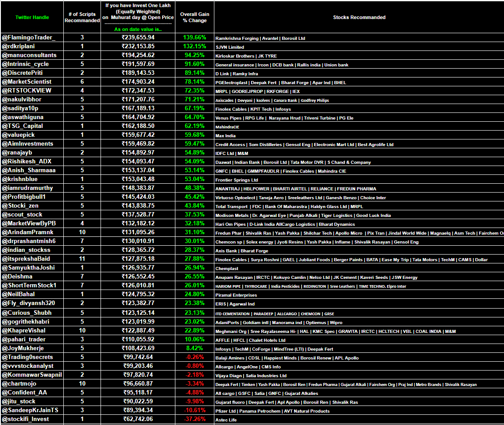Click the 45.42% gain cell

pyautogui.click(x=194, y=197)
